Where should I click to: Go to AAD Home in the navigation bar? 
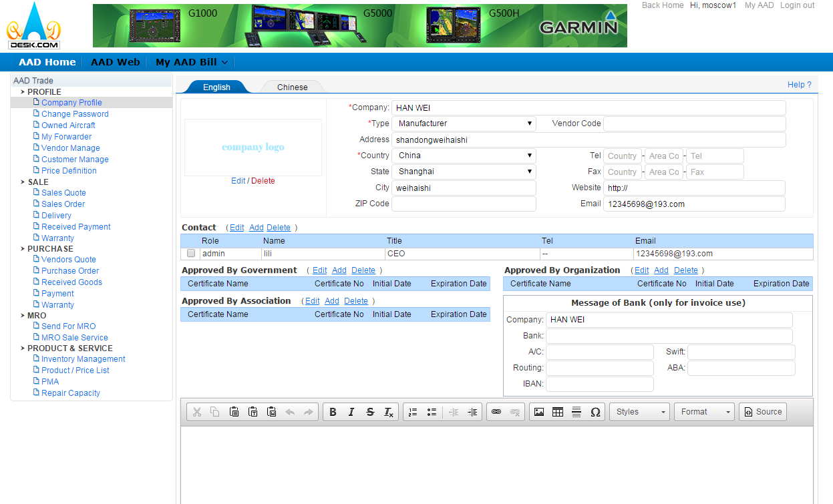tap(47, 62)
